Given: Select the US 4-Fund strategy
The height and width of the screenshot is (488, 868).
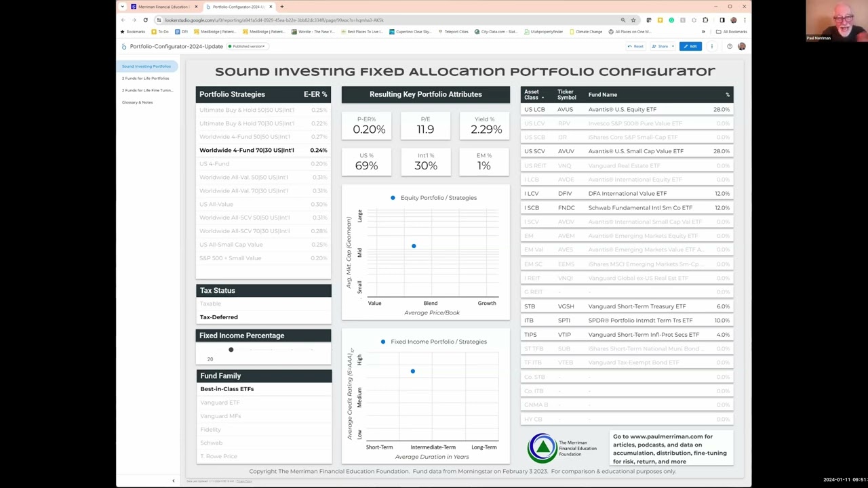Looking at the screenshot, I should [x=263, y=163].
